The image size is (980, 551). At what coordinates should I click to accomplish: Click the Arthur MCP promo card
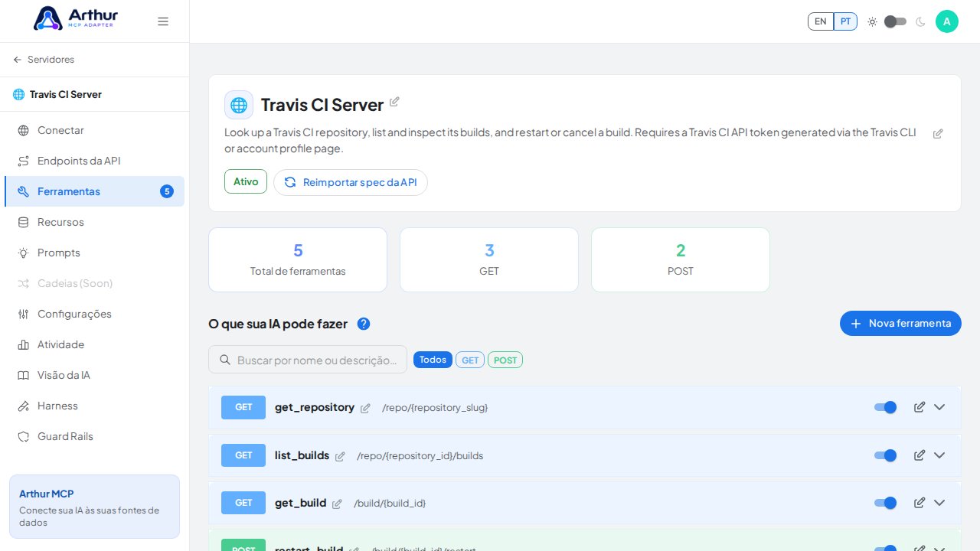pos(95,507)
